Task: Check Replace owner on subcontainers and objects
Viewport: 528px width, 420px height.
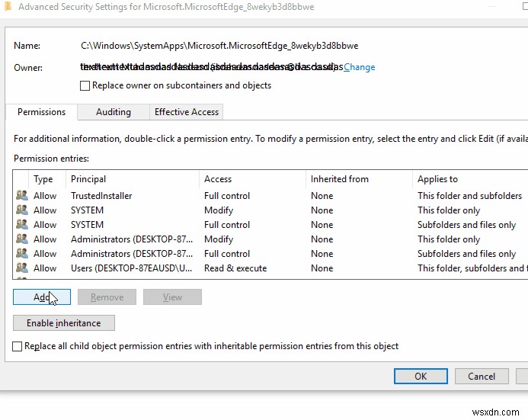Action: [x=85, y=85]
